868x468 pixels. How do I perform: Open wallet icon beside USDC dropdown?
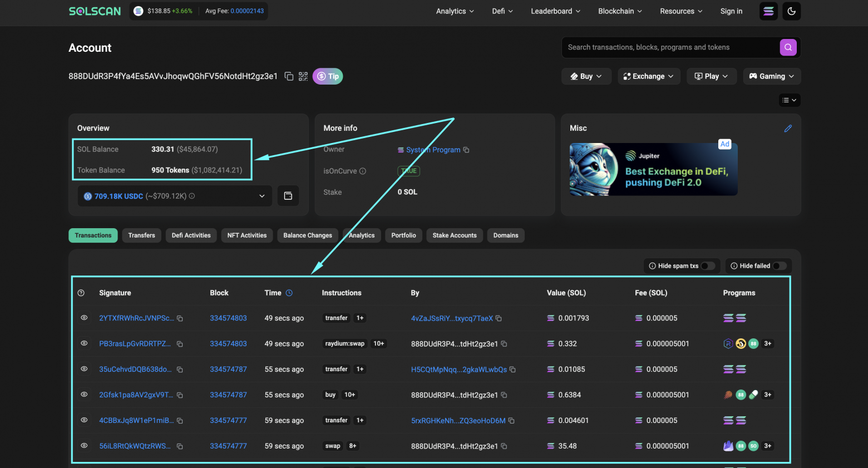[x=288, y=196]
